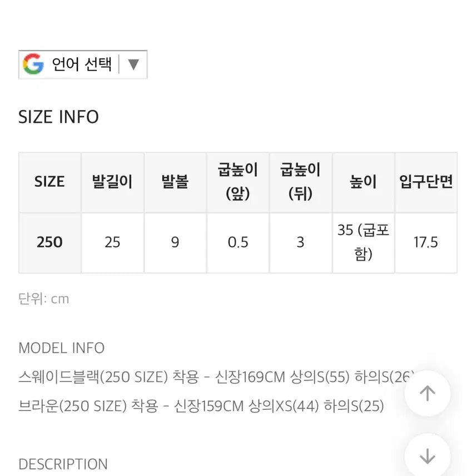Image resolution: width=476 pixels, height=476 pixels.
Task: Select the 굽높이 (앞) header cell
Action: [x=238, y=182]
